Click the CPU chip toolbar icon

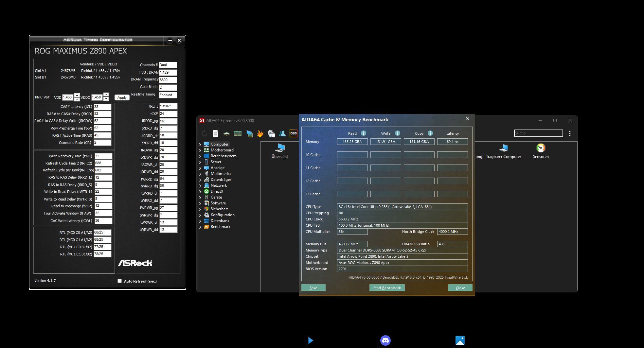[x=226, y=133]
